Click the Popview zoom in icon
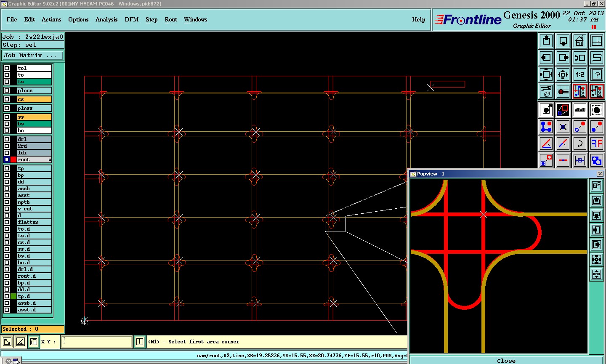Screen dimensions: 606x364 tap(596, 259)
